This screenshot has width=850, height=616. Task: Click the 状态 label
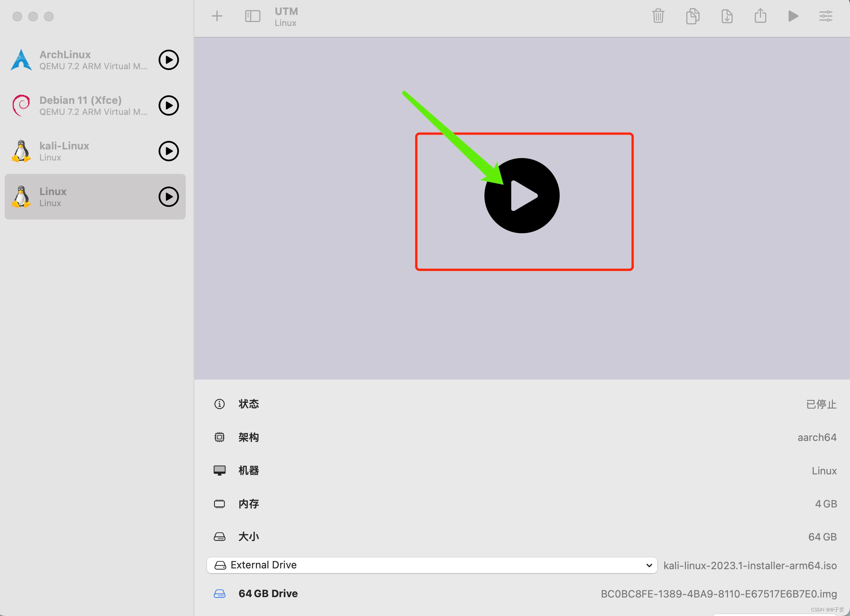pos(248,404)
